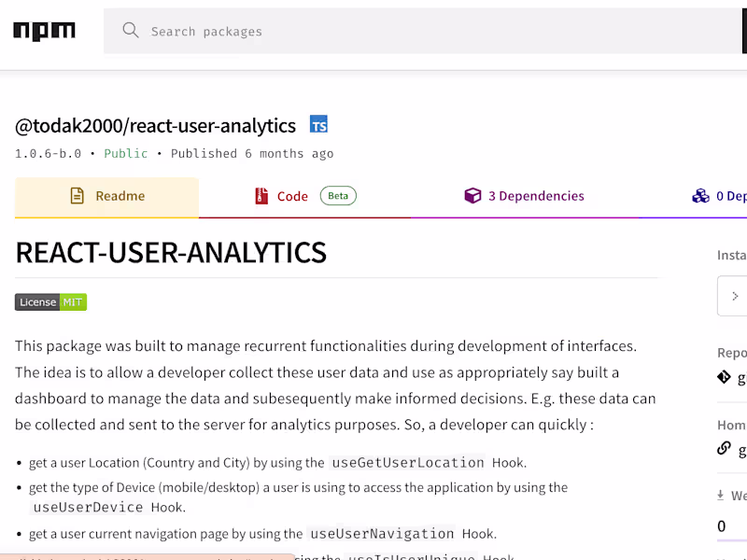Click the @todak2000/react-user-analytics package title
The height and width of the screenshot is (560, 747).
[155, 126]
